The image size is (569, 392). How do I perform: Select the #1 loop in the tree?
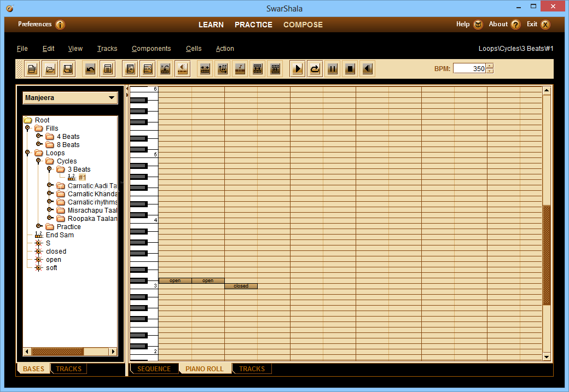(x=83, y=177)
